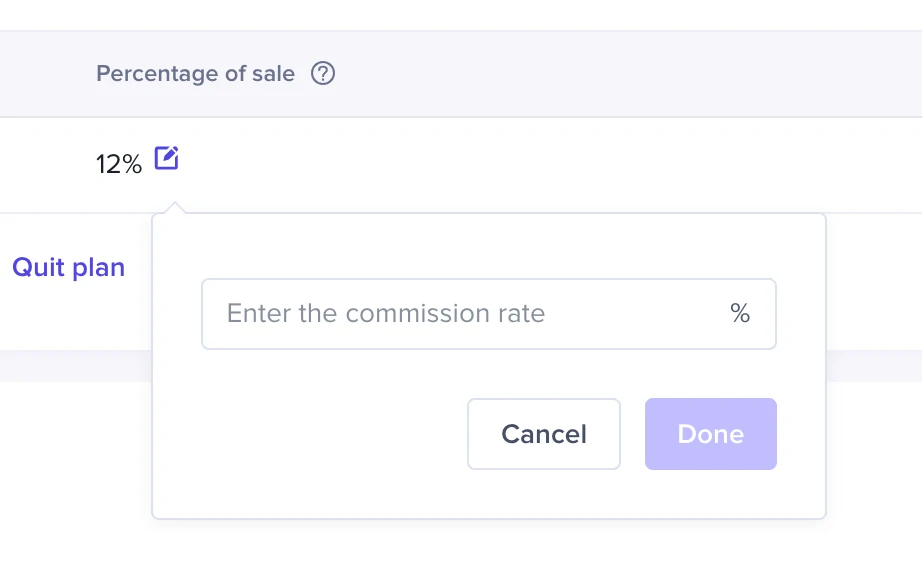Click the placeholder text in the commission input
Viewport: 922px width, 564px height.
[x=386, y=313]
